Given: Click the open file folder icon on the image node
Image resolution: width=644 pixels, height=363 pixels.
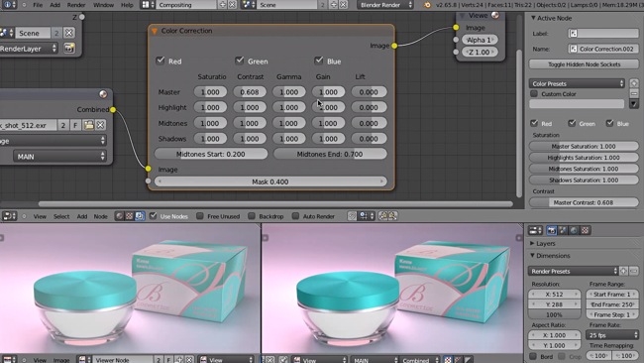Looking at the screenshot, I should pyautogui.click(x=89, y=125).
